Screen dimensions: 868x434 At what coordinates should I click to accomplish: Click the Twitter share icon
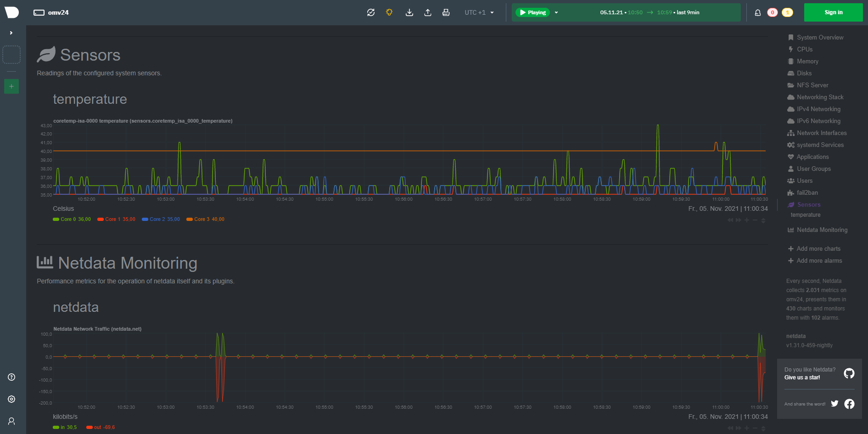point(834,404)
